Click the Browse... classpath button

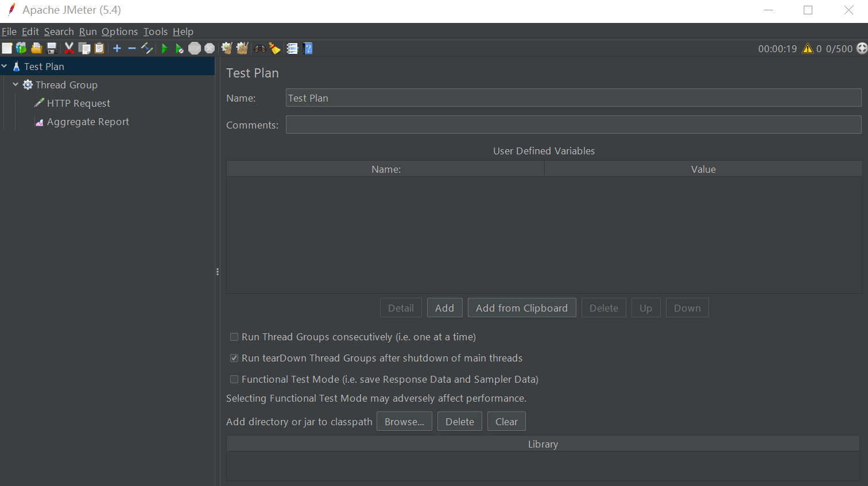coord(404,421)
